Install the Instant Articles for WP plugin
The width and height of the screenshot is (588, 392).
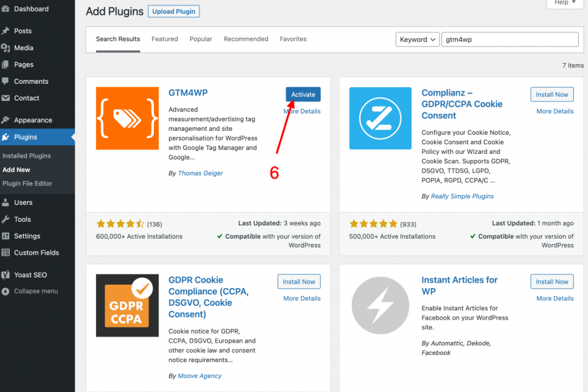552,281
